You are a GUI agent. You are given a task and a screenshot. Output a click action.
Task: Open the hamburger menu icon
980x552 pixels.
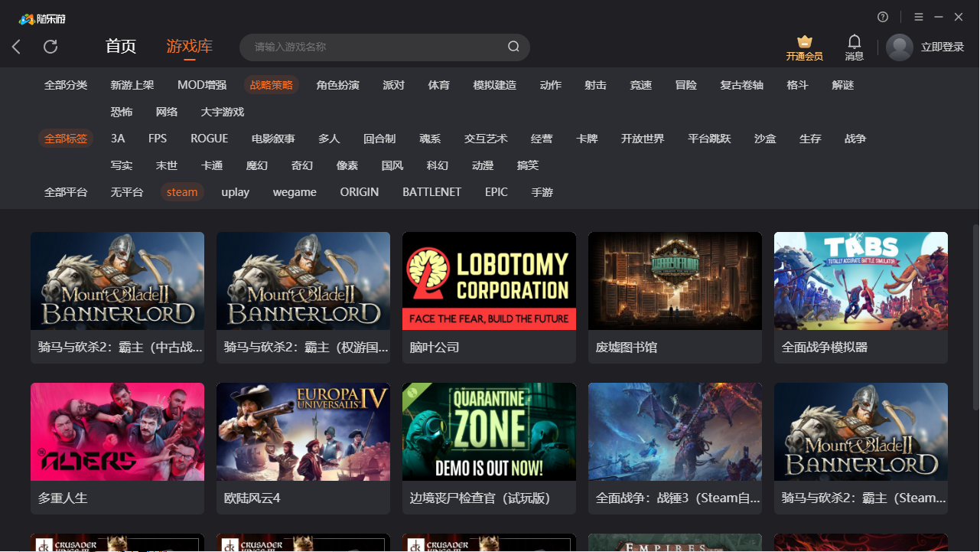tap(919, 17)
